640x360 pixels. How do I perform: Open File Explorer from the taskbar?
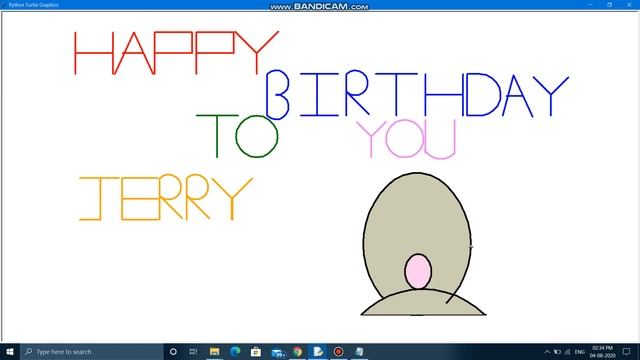215,351
